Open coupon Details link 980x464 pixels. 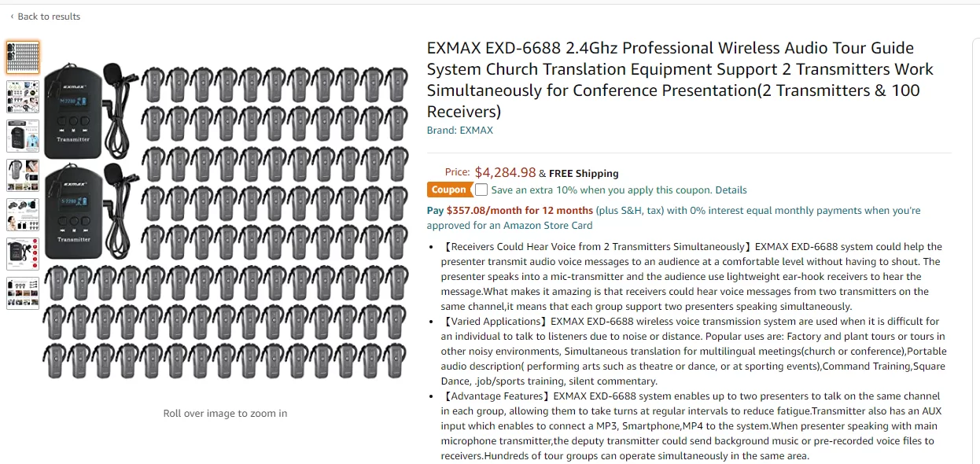[731, 190]
